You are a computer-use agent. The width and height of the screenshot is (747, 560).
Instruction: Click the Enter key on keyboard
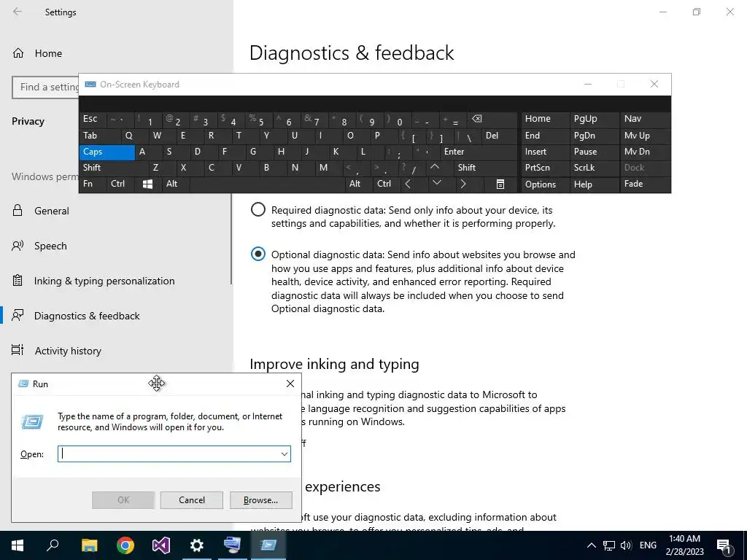pyautogui.click(x=479, y=152)
